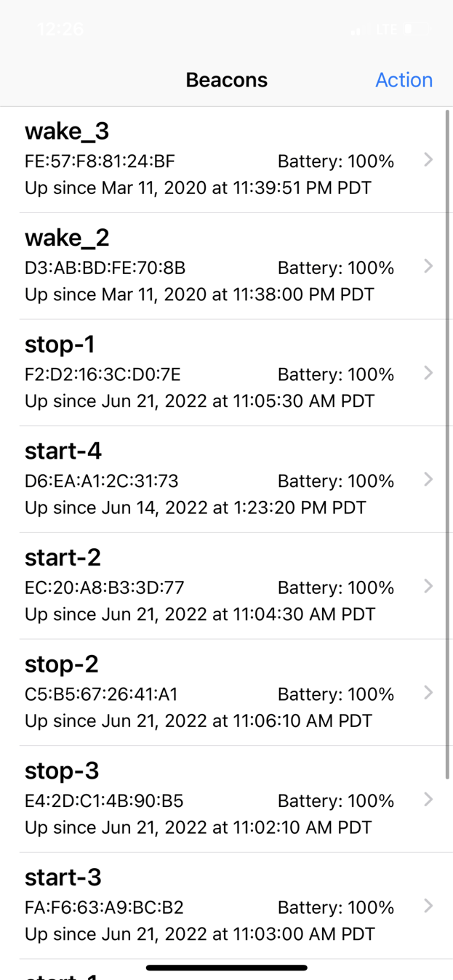This screenshot has height=980, width=453.
Task: Tap the home indicator bar at bottom
Action: 226,968
